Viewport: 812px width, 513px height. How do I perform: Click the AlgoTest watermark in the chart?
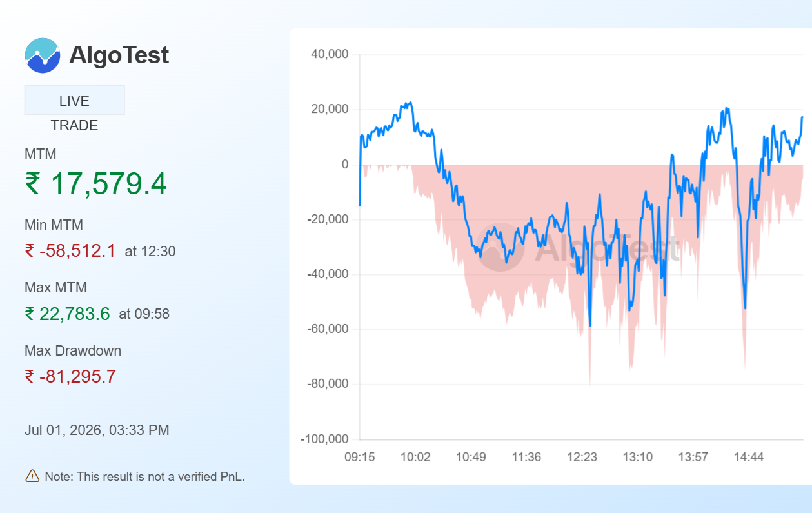coord(578,248)
